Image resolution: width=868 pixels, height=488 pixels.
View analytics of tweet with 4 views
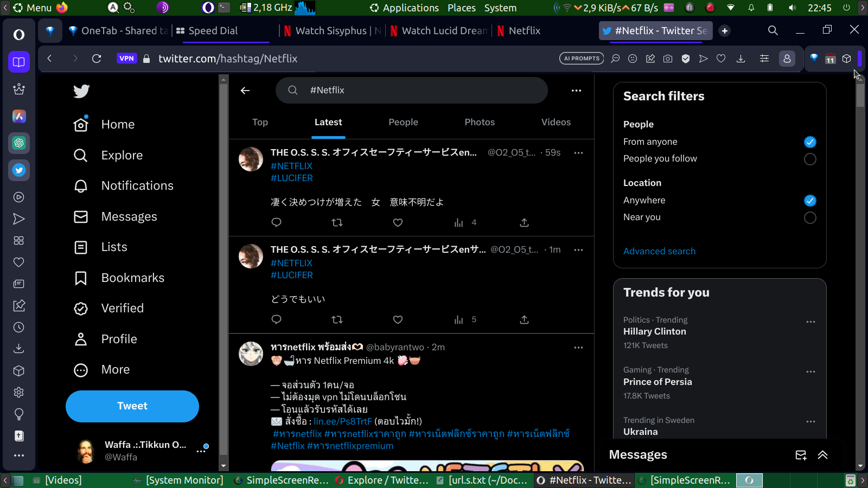(x=465, y=223)
